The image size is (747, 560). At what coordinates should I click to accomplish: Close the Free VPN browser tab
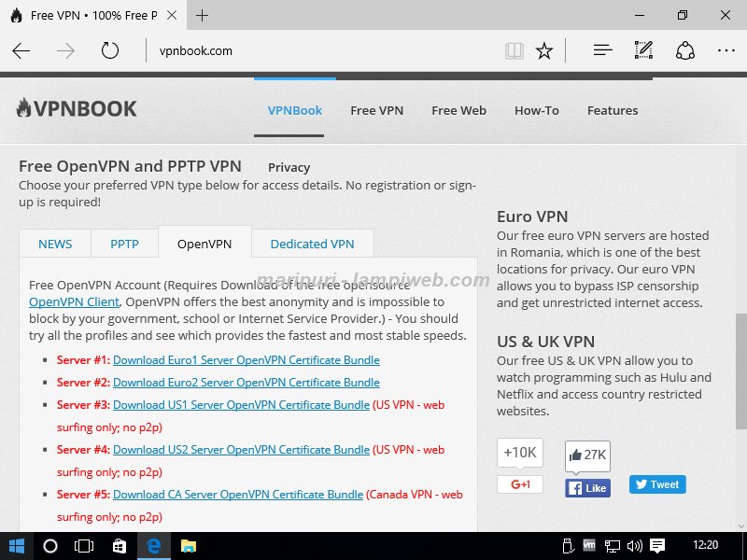point(172,15)
